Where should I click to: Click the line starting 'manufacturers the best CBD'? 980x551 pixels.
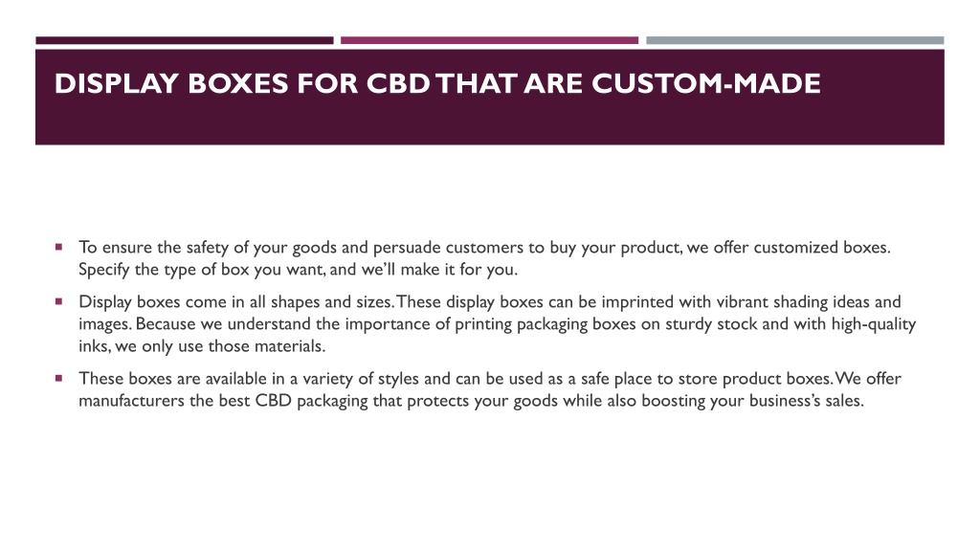click(471, 401)
